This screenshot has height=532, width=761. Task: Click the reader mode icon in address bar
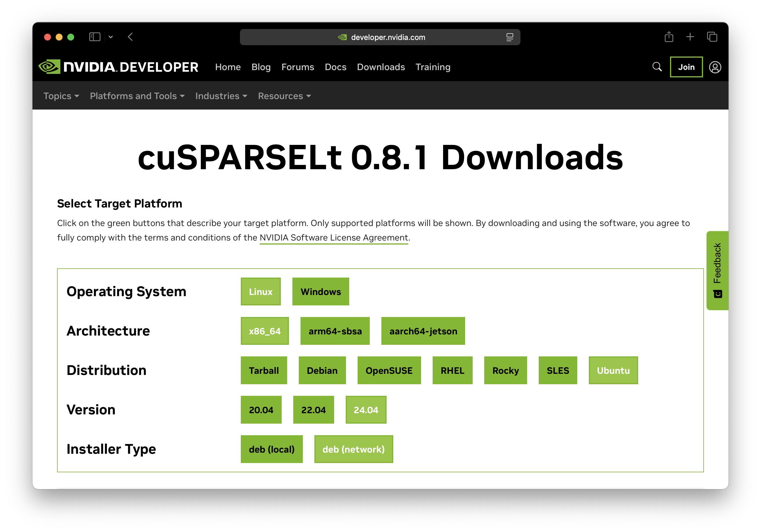click(509, 37)
